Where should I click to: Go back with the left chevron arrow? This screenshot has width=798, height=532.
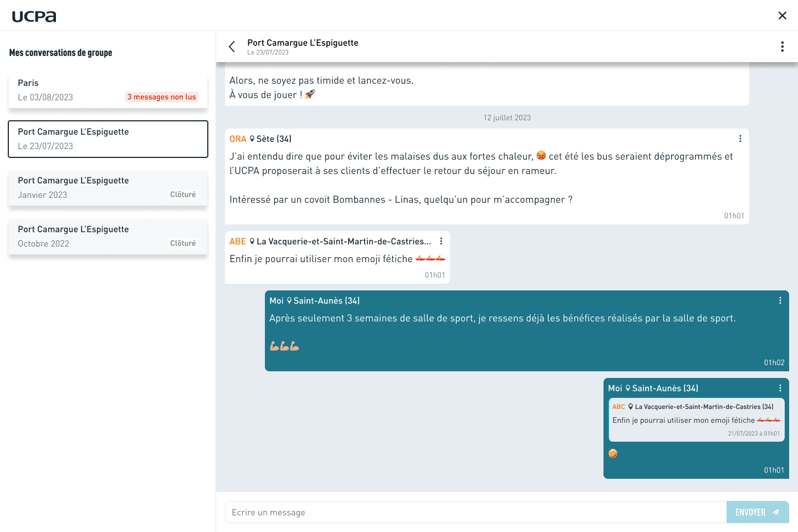pyautogui.click(x=232, y=47)
